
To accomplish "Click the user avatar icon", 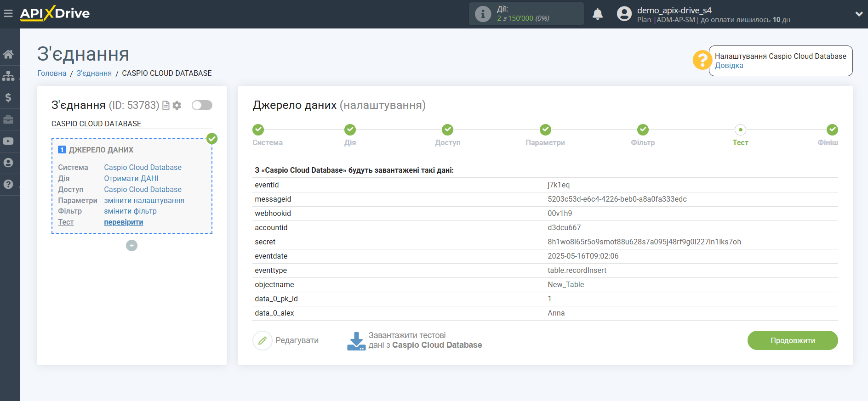I will [624, 14].
